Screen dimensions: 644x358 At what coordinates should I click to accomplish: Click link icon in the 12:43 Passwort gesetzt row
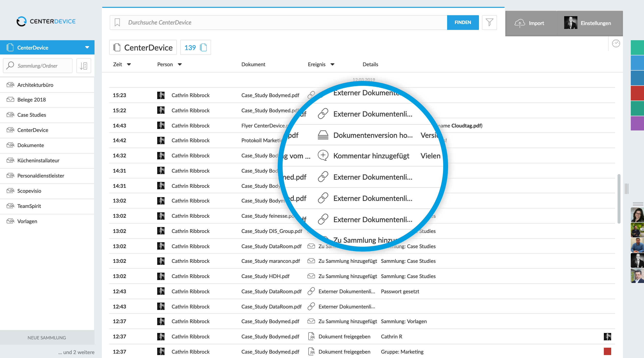311,291
